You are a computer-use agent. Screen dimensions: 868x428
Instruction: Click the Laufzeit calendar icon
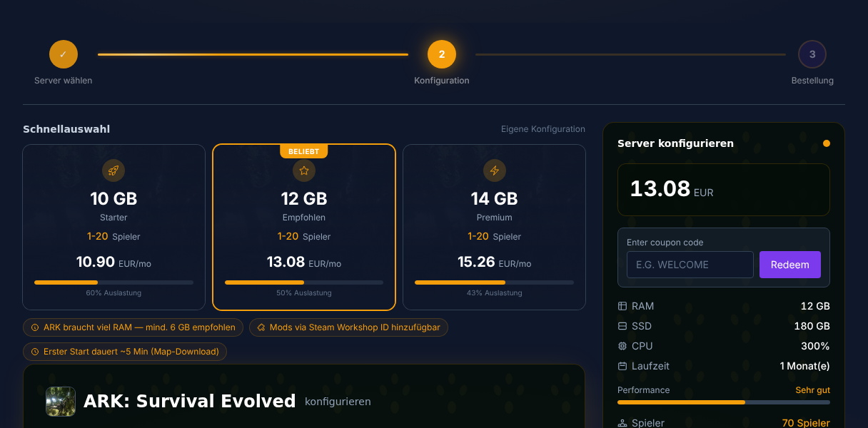pyautogui.click(x=622, y=366)
